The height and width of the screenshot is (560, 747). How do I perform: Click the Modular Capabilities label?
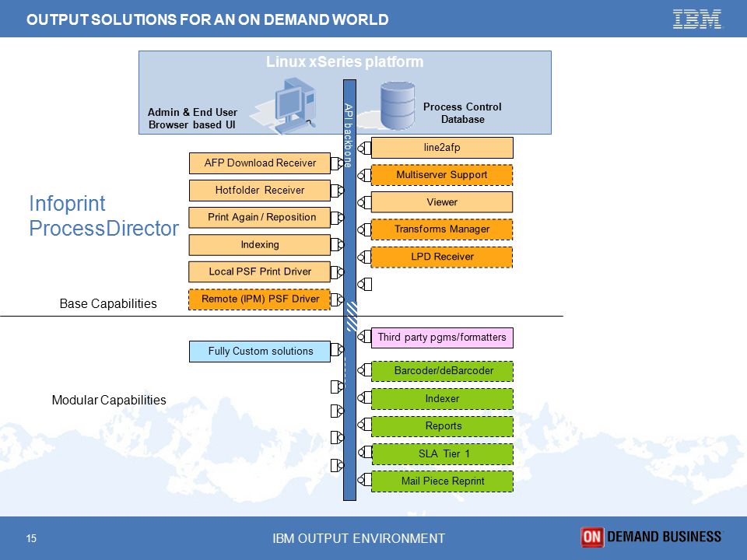click(x=109, y=400)
